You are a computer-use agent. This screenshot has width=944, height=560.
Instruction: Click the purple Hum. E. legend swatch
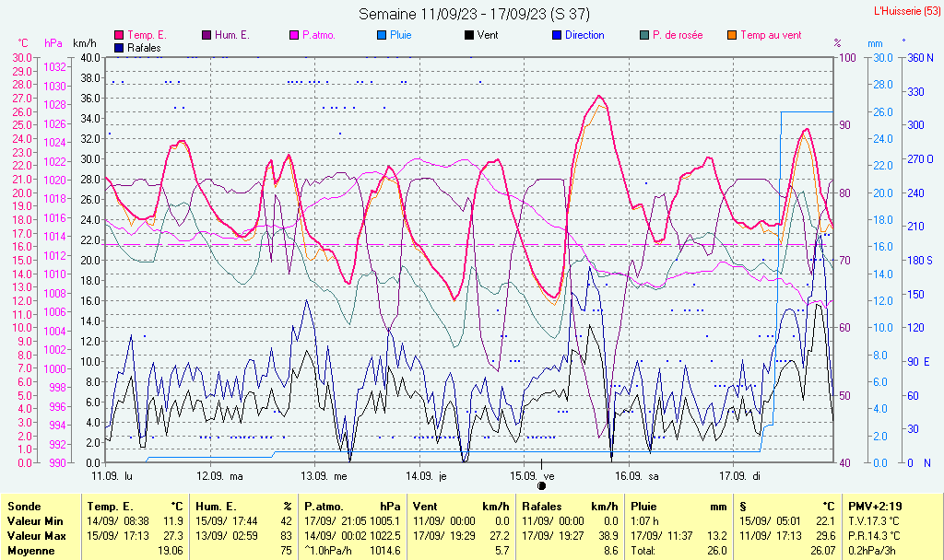point(206,36)
